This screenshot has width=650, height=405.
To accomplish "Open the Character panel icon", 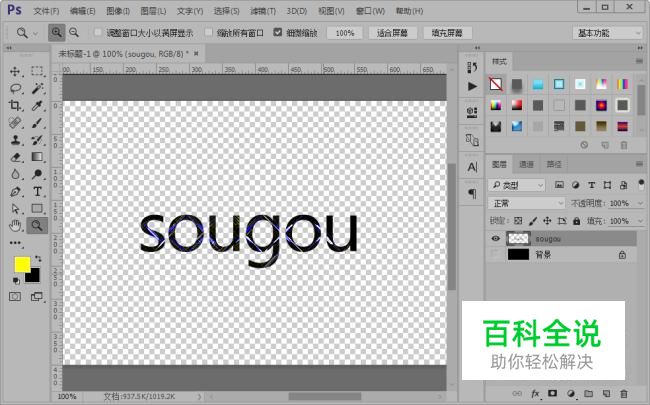I will 472,167.
